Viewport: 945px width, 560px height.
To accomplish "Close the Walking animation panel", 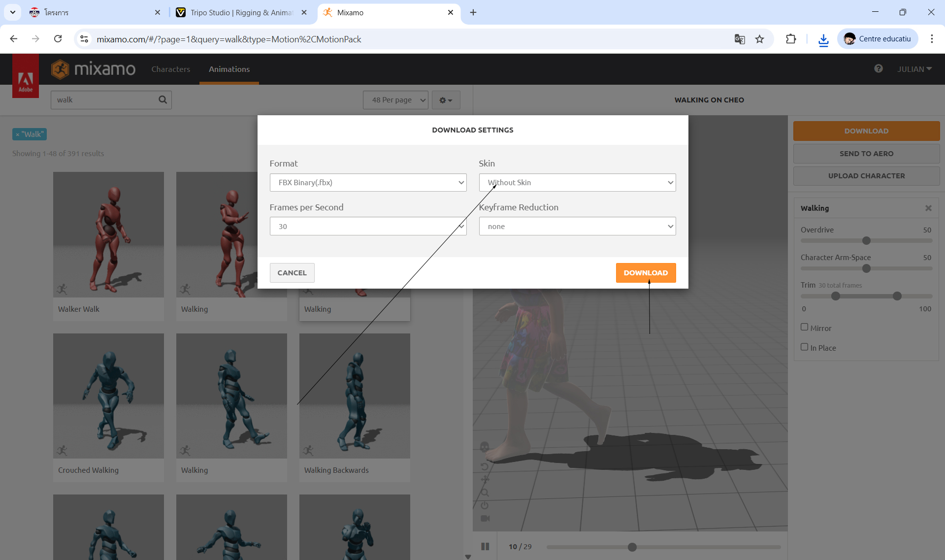I will pyautogui.click(x=928, y=208).
